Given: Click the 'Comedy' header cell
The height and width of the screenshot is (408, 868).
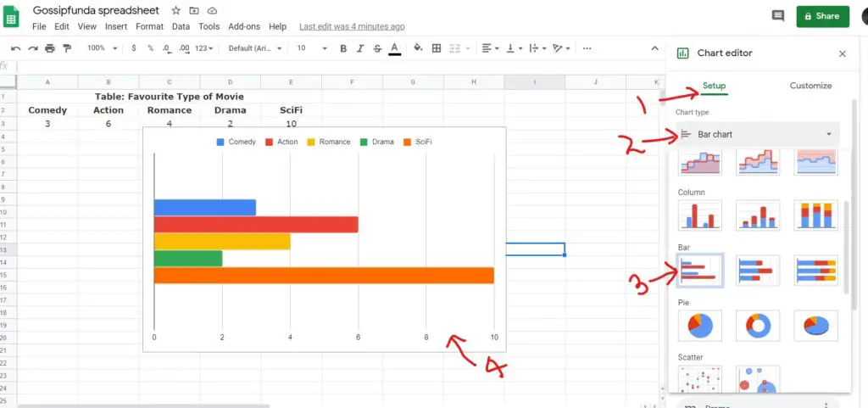Looking at the screenshot, I should 47,110.
